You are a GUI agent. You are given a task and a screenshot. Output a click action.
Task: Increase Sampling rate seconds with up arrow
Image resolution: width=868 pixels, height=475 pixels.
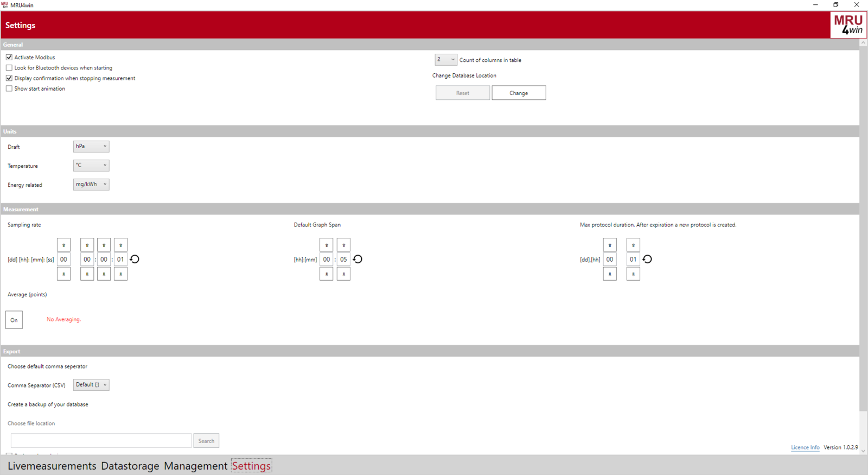[x=120, y=245]
